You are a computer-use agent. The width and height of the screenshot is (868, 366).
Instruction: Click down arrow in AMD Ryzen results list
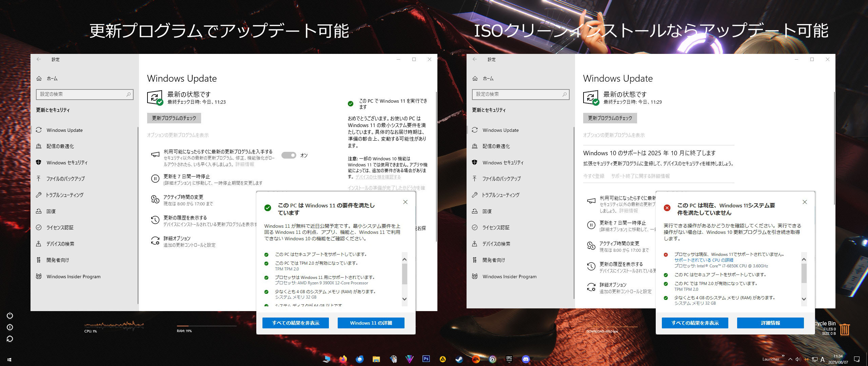404,299
